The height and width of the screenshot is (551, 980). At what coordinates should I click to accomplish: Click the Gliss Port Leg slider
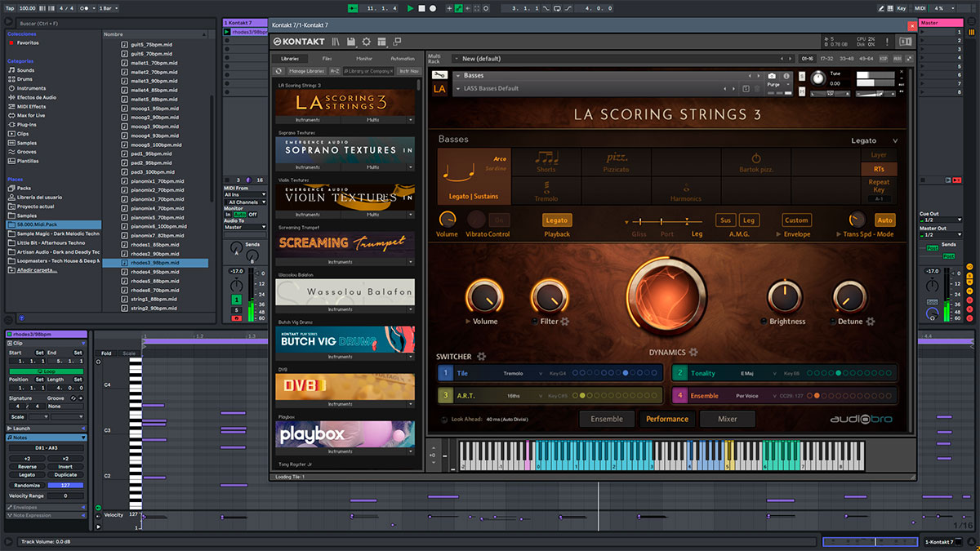tap(667, 221)
